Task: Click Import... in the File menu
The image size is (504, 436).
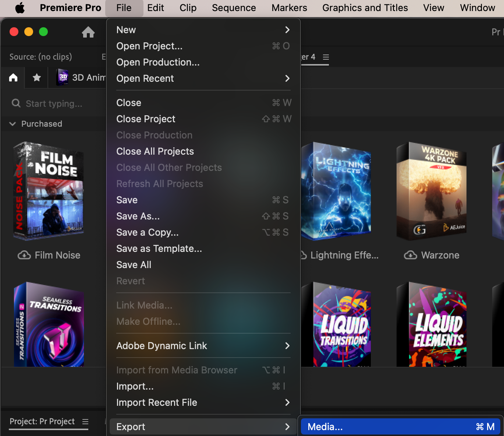Action: point(135,386)
